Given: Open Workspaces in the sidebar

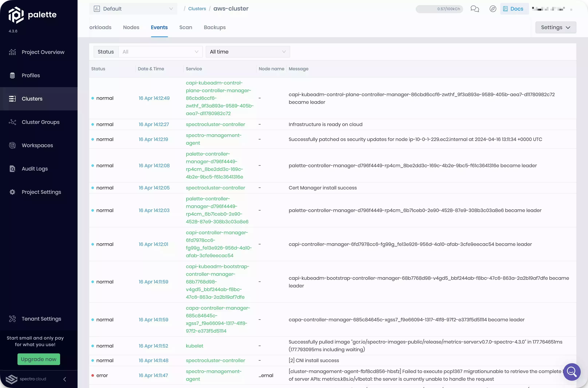Looking at the screenshot, I should [37, 146].
